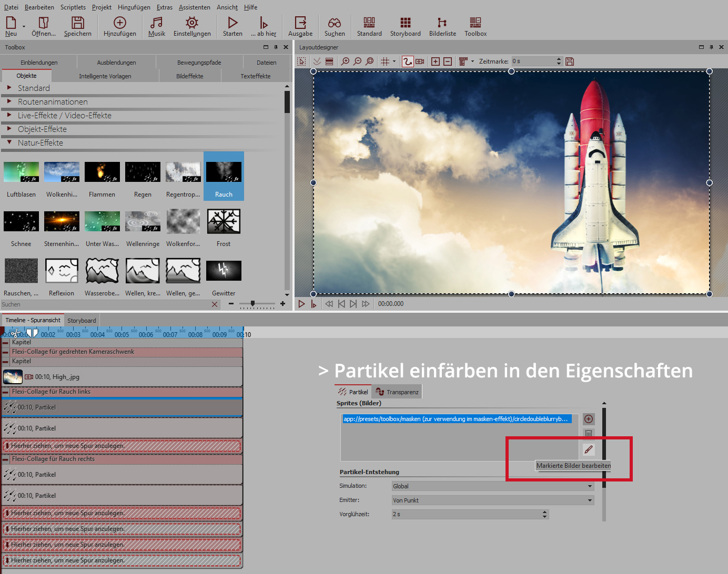
Task: Open the Simulation dropdown showing Global
Action: click(492, 486)
